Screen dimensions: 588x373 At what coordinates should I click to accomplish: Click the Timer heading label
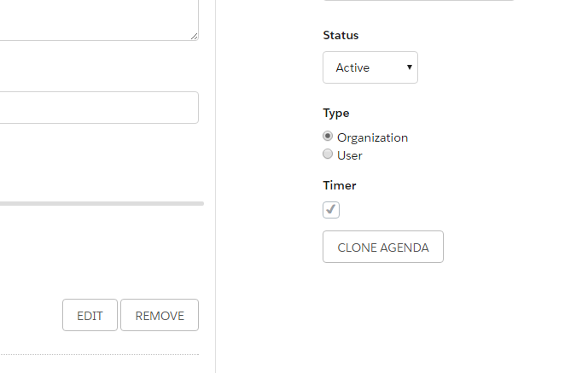click(x=340, y=185)
